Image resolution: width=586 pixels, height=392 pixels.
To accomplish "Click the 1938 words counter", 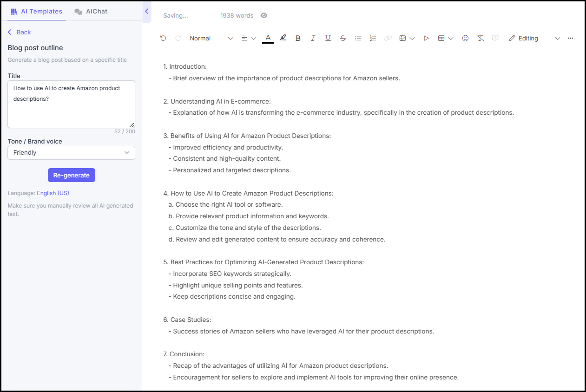I will point(237,15).
